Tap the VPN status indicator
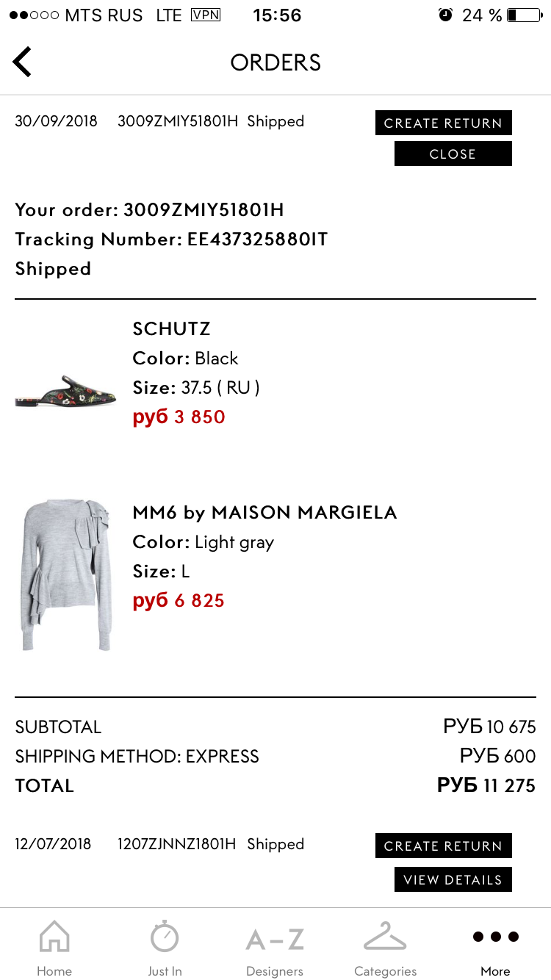The width and height of the screenshot is (551, 980). tap(205, 15)
